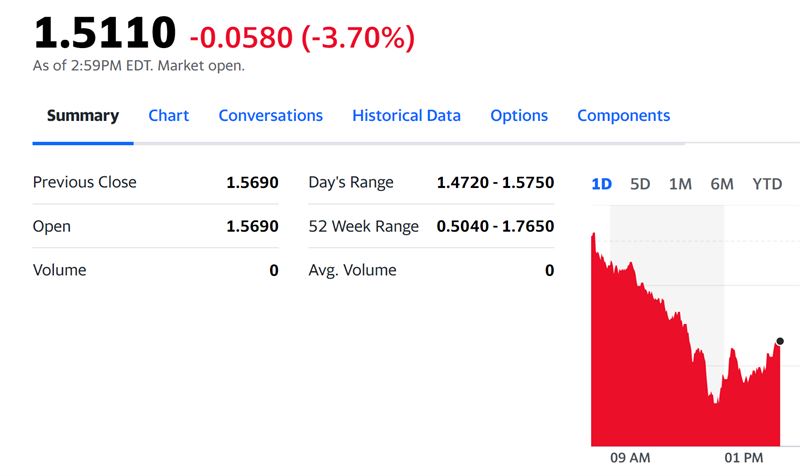This screenshot has height=476, width=800.
Task: Switch chart range to 5D
Action: coord(640,184)
